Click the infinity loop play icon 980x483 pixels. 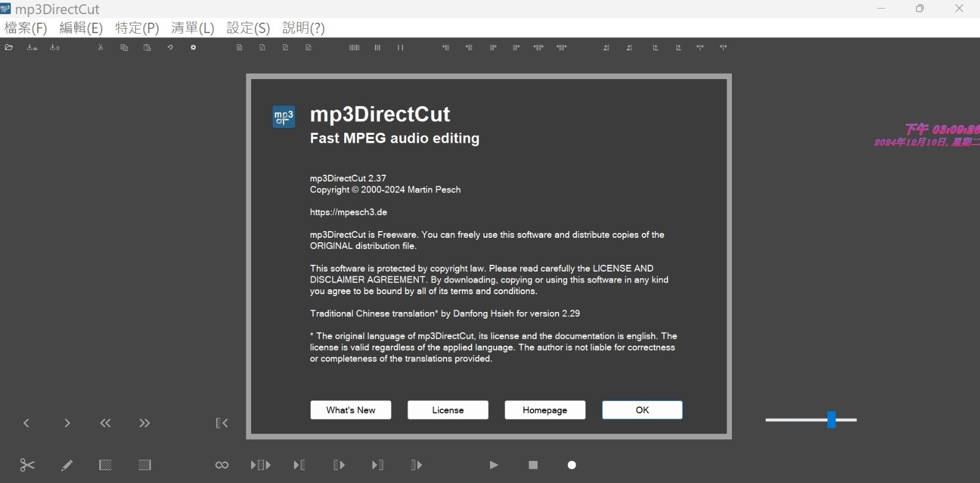[x=222, y=465]
